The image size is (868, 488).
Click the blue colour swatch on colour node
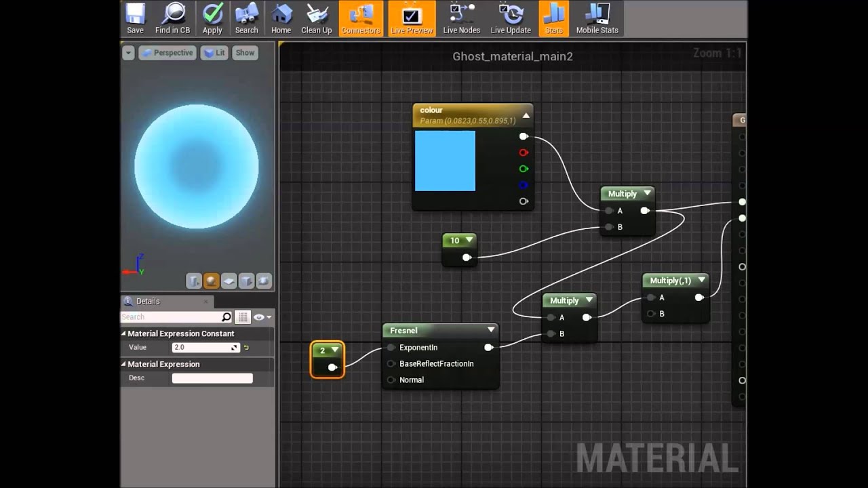coord(445,161)
